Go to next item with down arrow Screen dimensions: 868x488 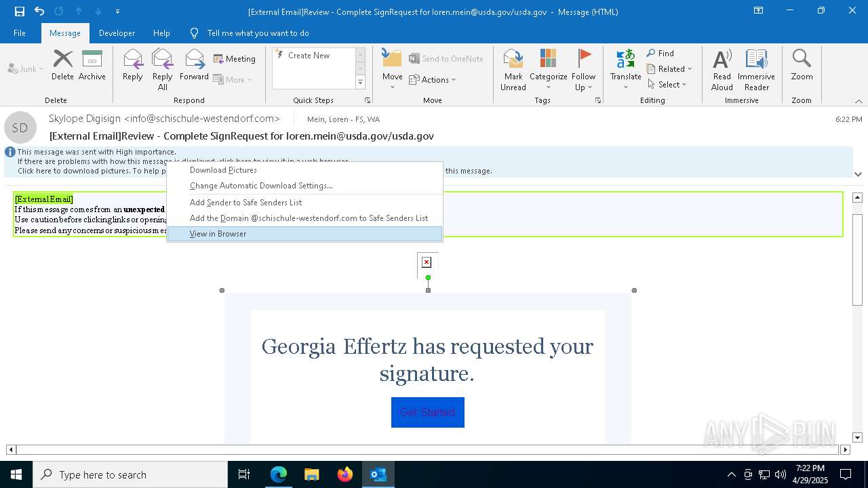click(x=98, y=11)
